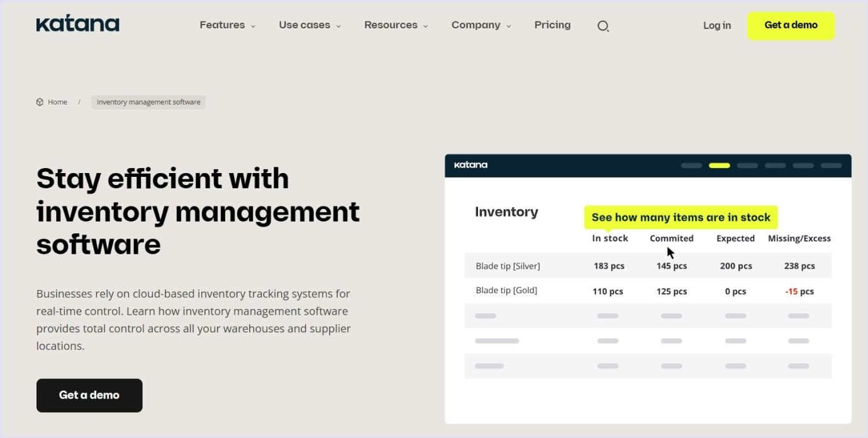Click the Missing/Excess column header
This screenshot has height=438, width=868.
click(799, 239)
